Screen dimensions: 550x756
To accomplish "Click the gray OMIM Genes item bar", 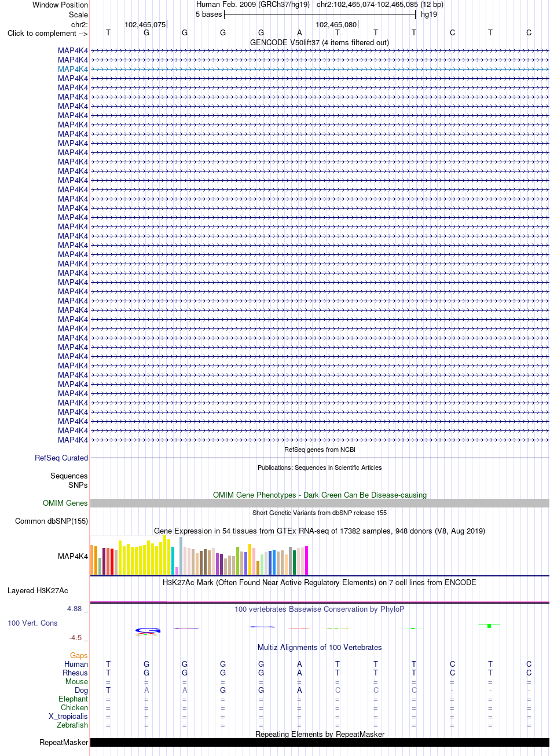I will tap(320, 503).
